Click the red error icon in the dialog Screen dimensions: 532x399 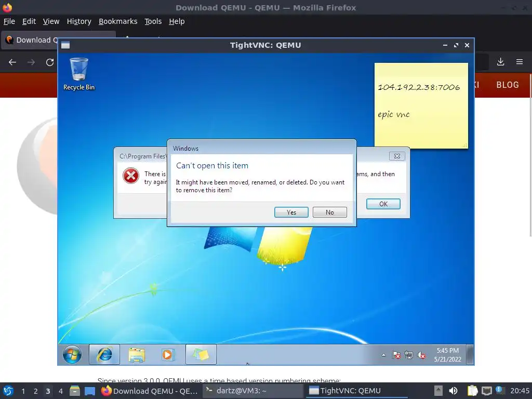pyautogui.click(x=130, y=176)
